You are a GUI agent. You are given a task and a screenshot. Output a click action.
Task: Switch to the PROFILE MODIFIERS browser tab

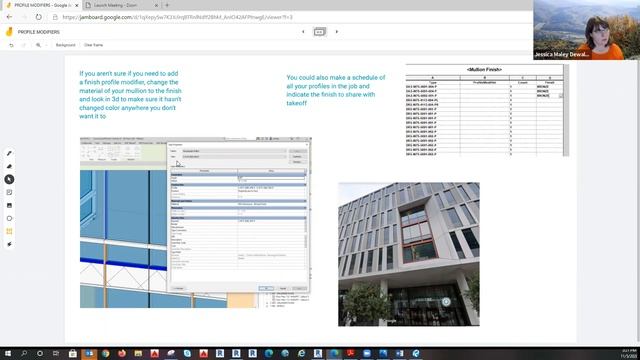[x=41, y=5]
